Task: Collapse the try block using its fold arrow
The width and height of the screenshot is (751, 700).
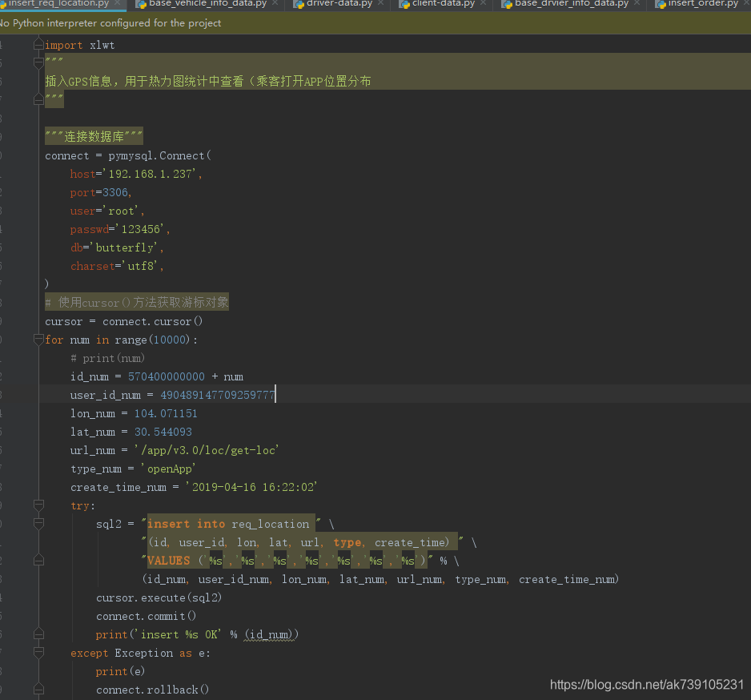Action: 38,505
